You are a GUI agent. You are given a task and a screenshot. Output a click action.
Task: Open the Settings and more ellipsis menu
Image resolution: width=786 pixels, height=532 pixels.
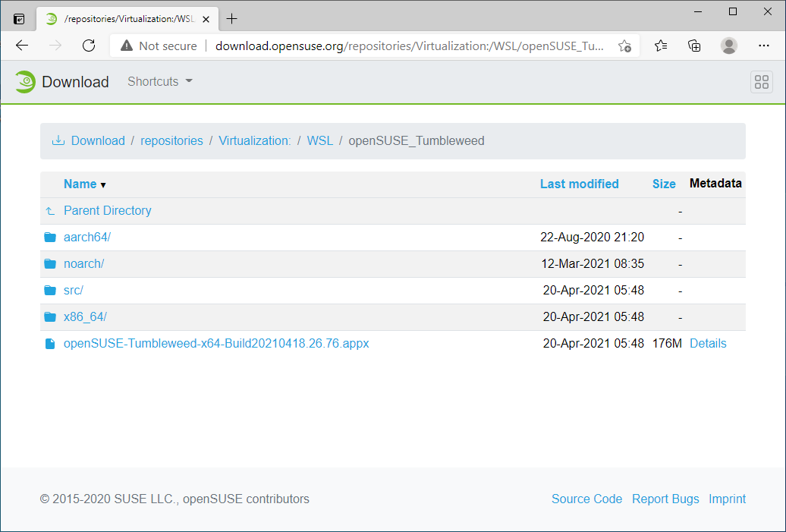(x=763, y=46)
